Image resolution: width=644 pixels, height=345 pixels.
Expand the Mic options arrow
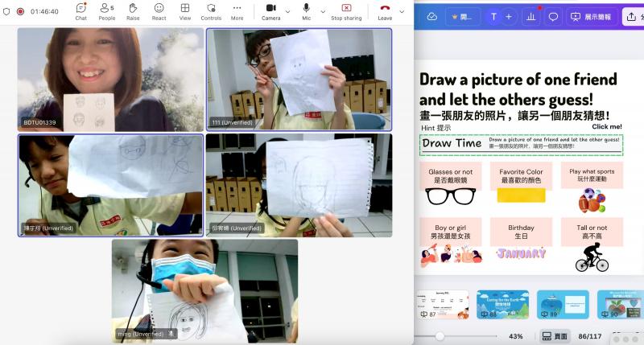(x=323, y=11)
